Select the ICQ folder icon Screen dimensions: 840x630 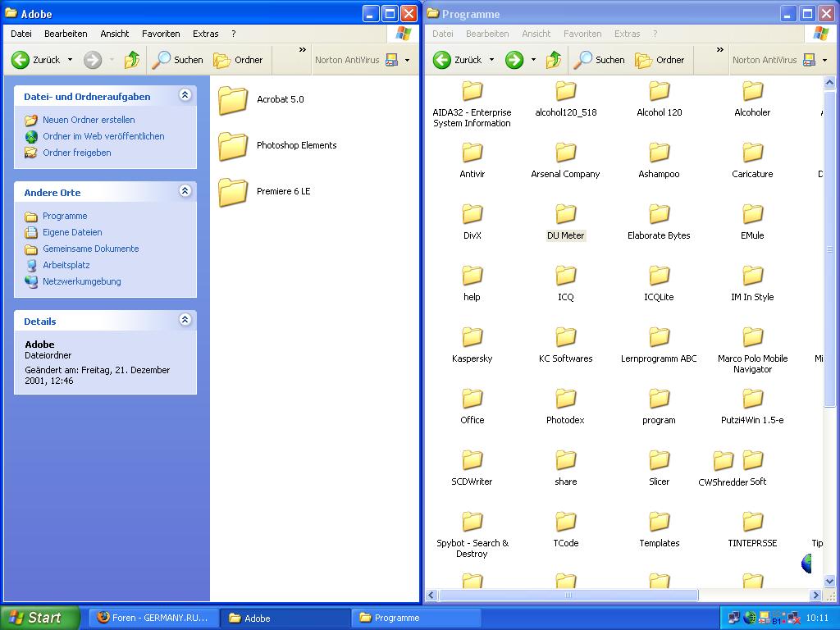tap(566, 276)
